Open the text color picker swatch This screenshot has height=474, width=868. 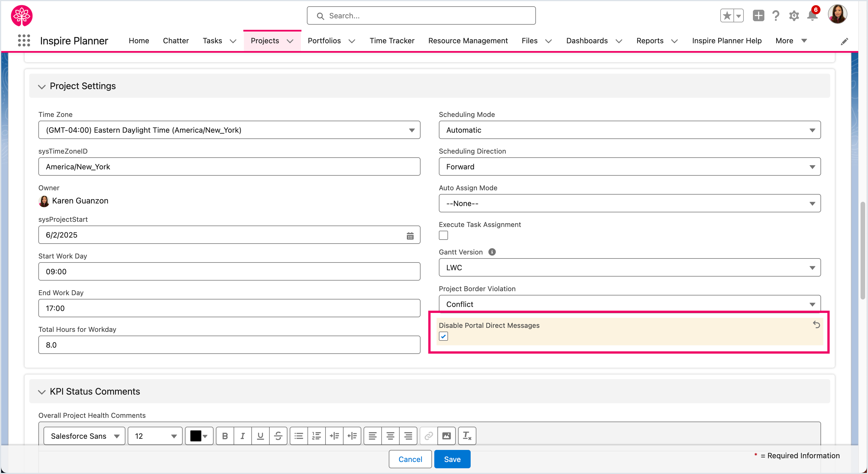click(199, 436)
